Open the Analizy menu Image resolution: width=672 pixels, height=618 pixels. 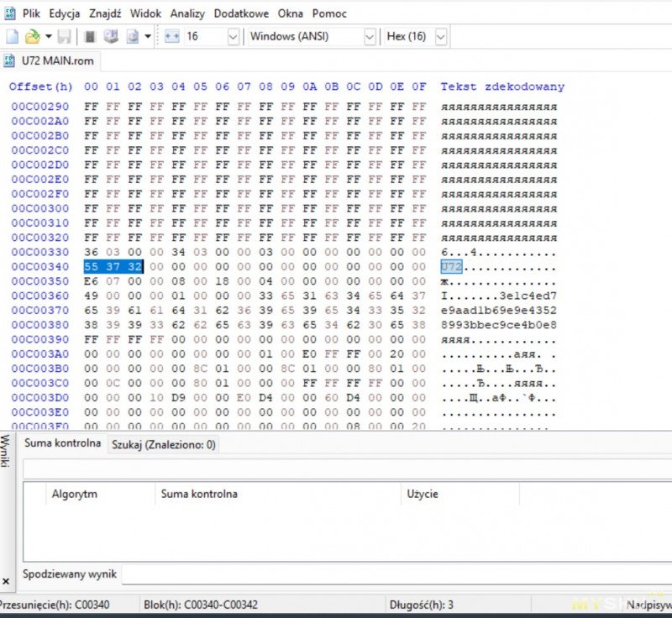click(187, 14)
